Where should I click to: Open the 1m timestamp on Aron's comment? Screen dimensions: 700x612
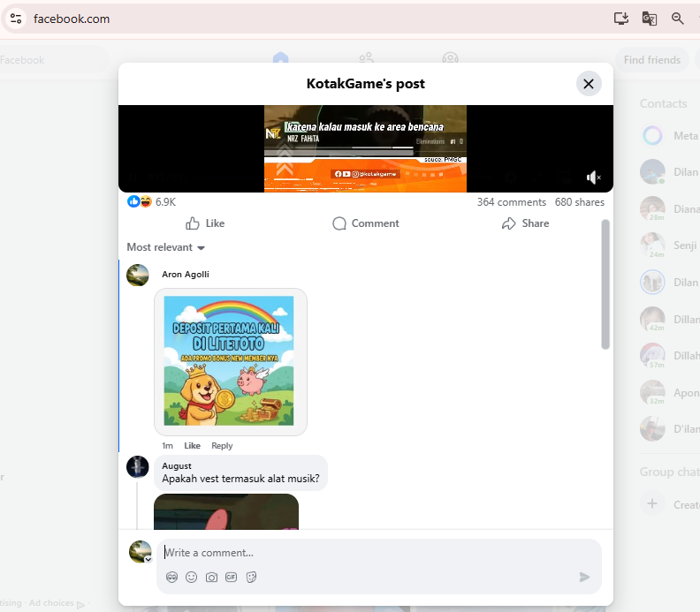[x=167, y=446]
